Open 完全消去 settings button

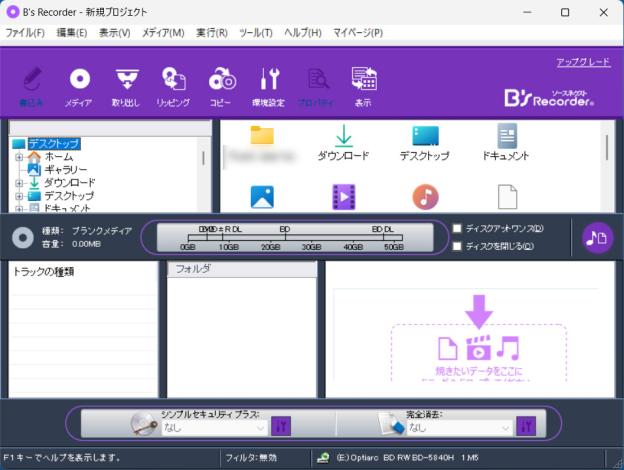[x=526, y=426]
